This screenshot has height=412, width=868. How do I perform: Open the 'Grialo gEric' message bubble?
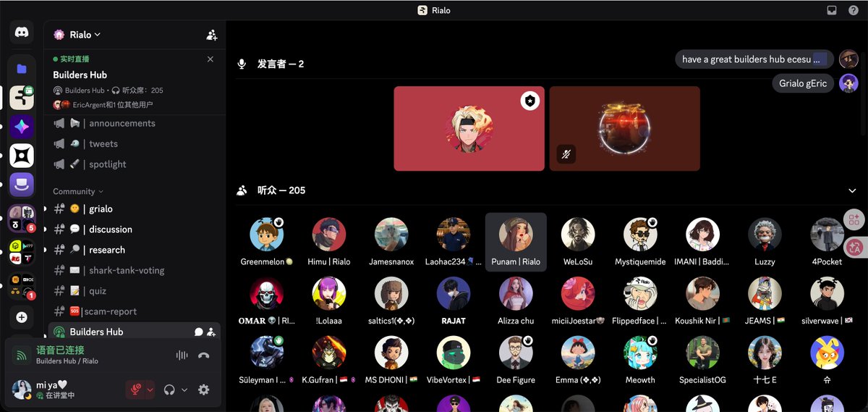click(803, 83)
